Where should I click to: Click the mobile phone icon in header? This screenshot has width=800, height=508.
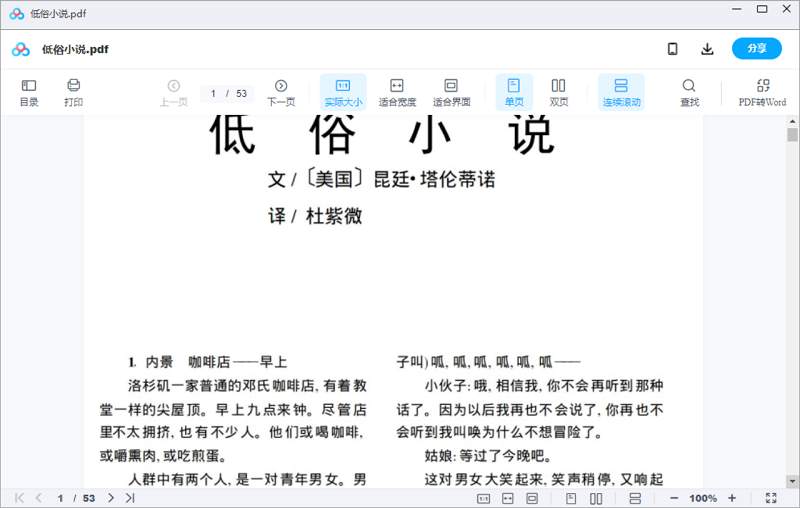coord(673,49)
